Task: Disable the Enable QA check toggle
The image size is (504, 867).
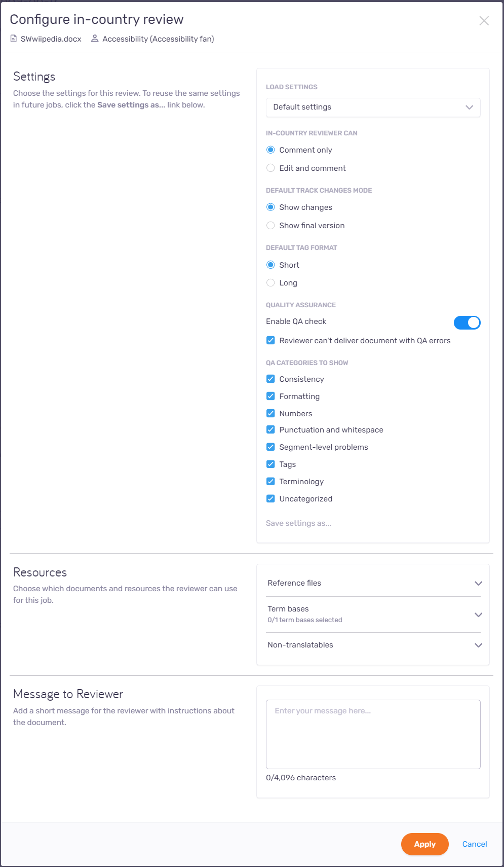Action: [467, 322]
